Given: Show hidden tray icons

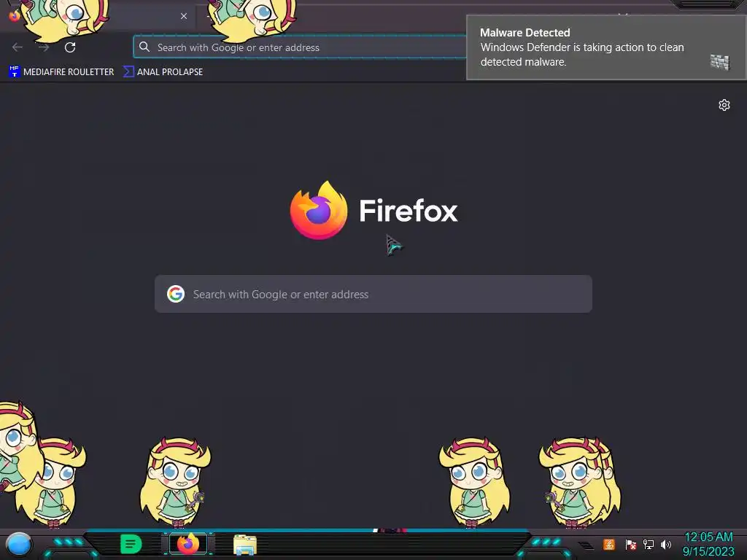Looking at the screenshot, I should [586, 545].
